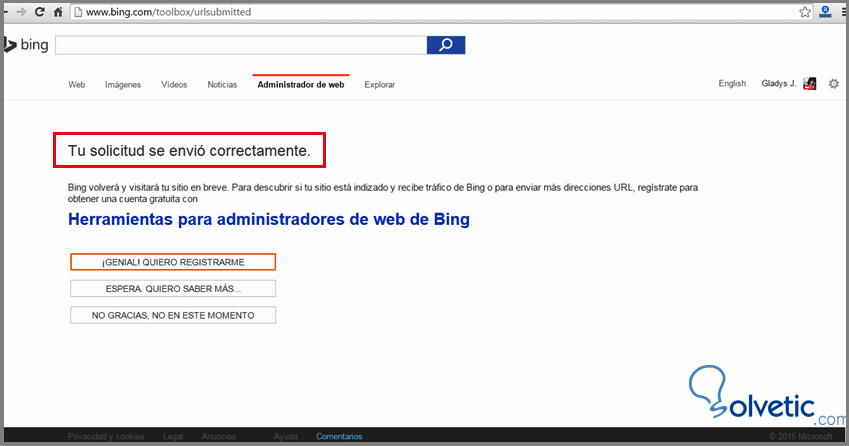Open Herramientas para administradores de web de Bing link
This screenshot has width=849, height=446.
coord(269,219)
